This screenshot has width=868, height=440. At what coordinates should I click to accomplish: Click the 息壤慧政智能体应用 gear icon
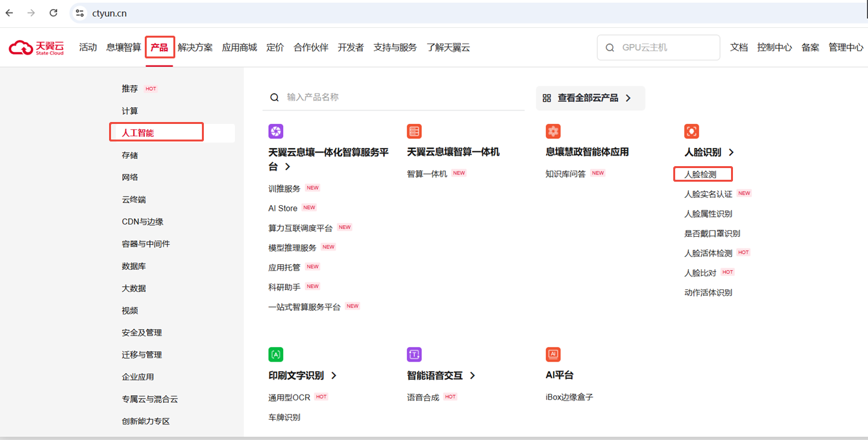[x=553, y=130]
